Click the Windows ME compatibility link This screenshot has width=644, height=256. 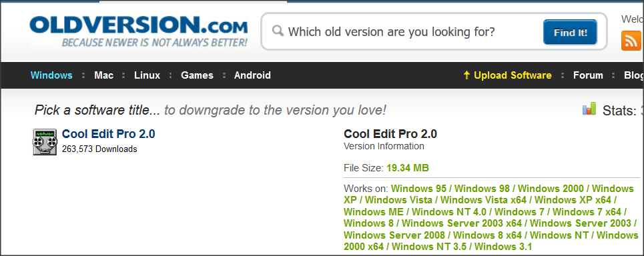pos(374,212)
